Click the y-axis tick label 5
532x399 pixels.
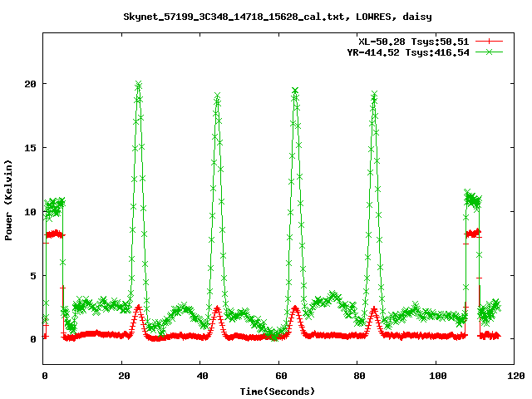[33, 276]
